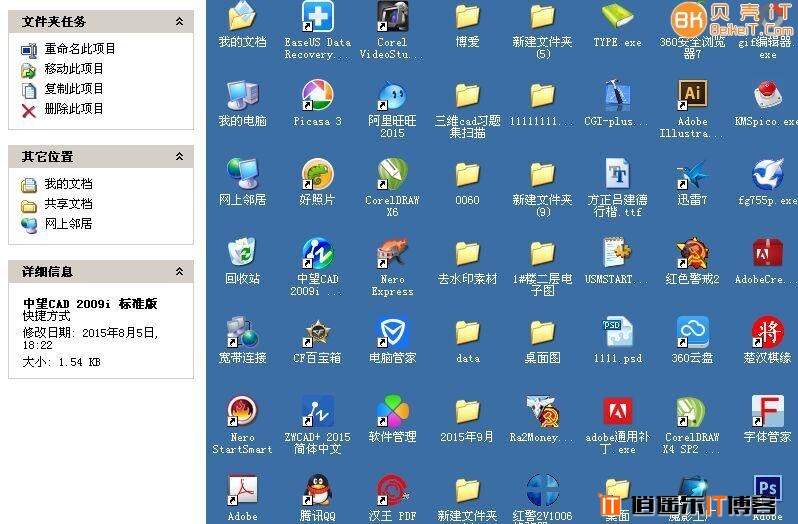
Task: Select the CGI-plus icon
Action: (x=617, y=95)
